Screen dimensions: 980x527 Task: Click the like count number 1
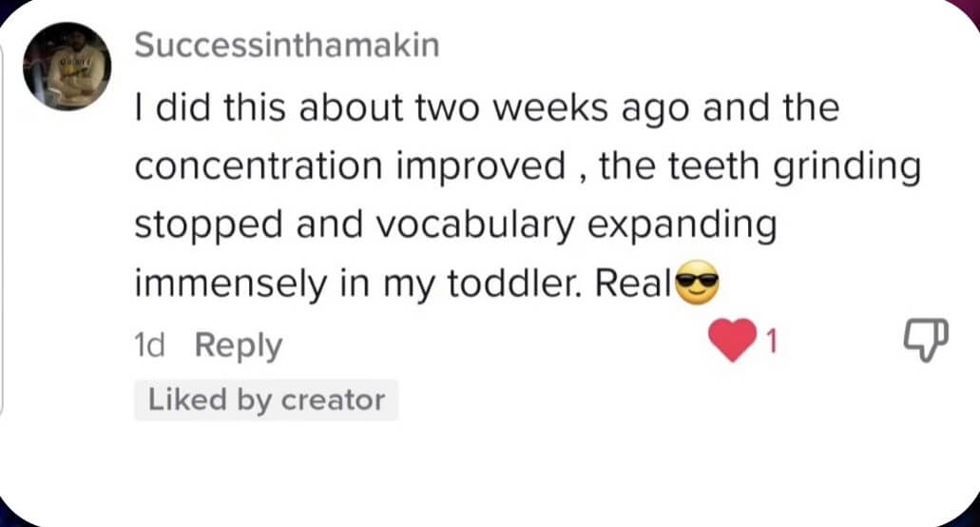771,342
